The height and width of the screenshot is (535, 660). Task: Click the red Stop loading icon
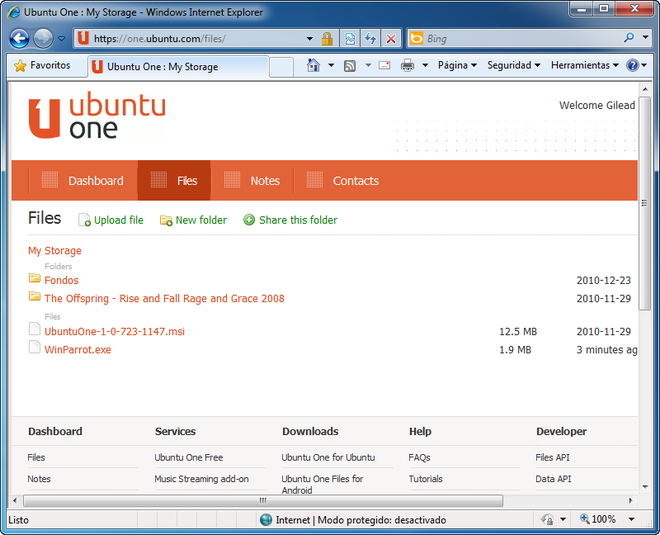pyautogui.click(x=391, y=39)
